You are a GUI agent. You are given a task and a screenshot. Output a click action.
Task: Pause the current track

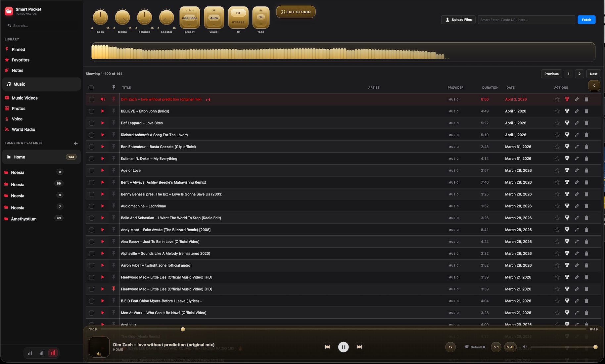(x=343, y=347)
